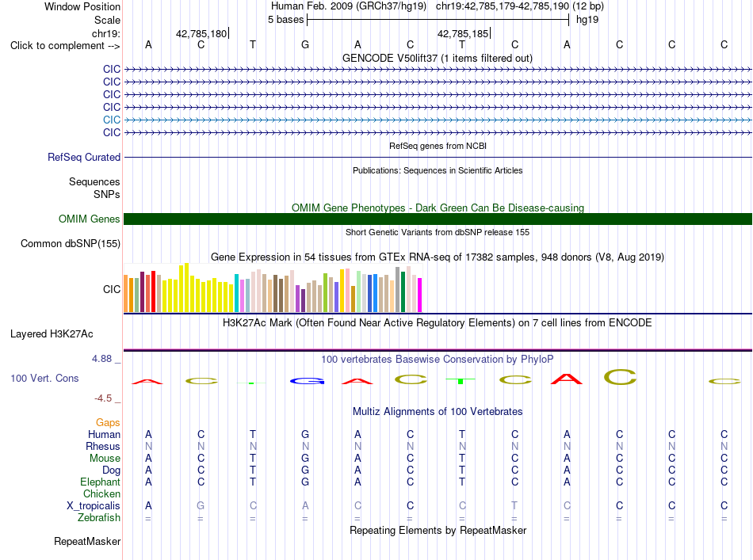Click the magenta last bar in GTEx chart
Screen dimensions: 753x560
pyautogui.click(x=420, y=295)
